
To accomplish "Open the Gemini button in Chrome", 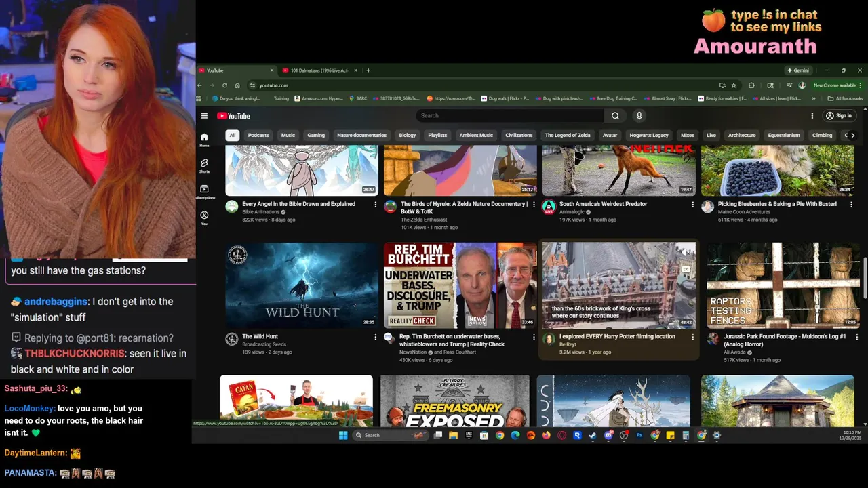I will click(798, 70).
